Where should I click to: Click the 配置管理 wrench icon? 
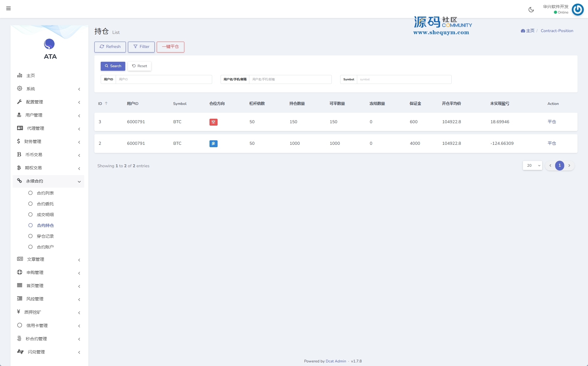[x=20, y=102]
